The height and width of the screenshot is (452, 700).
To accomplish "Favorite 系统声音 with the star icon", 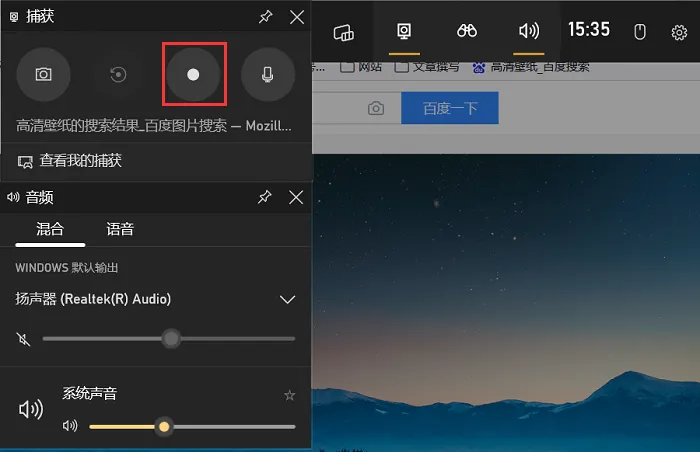I will (290, 395).
